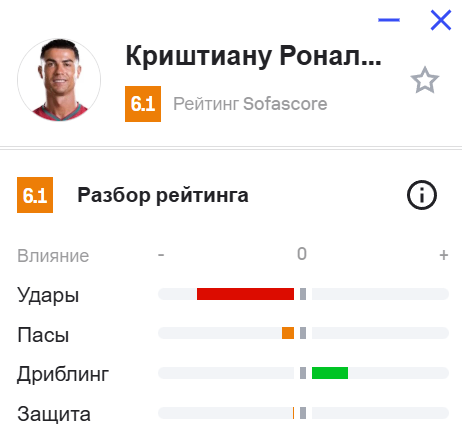This screenshot has width=462, height=430.
Task: Select the Пасы row label
Action: pos(43,335)
